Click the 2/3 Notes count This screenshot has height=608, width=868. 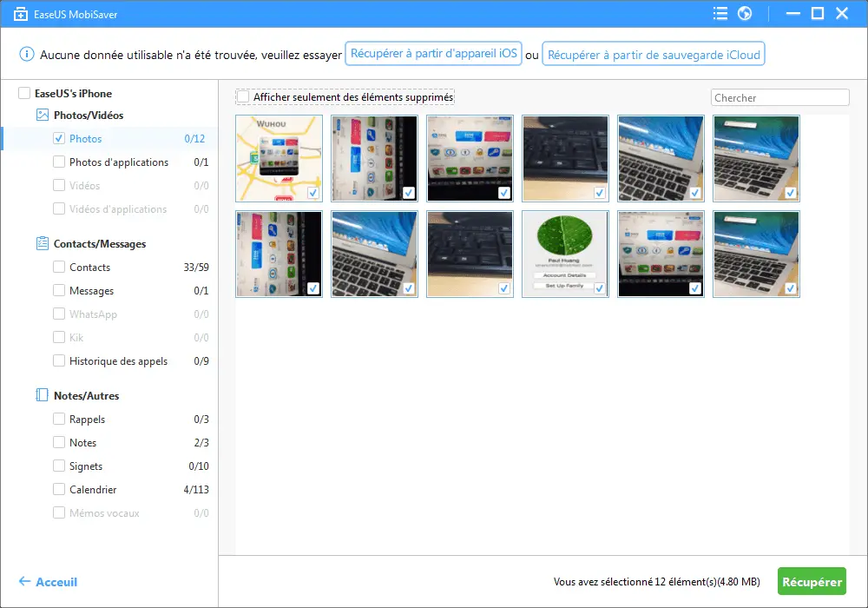click(x=201, y=442)
